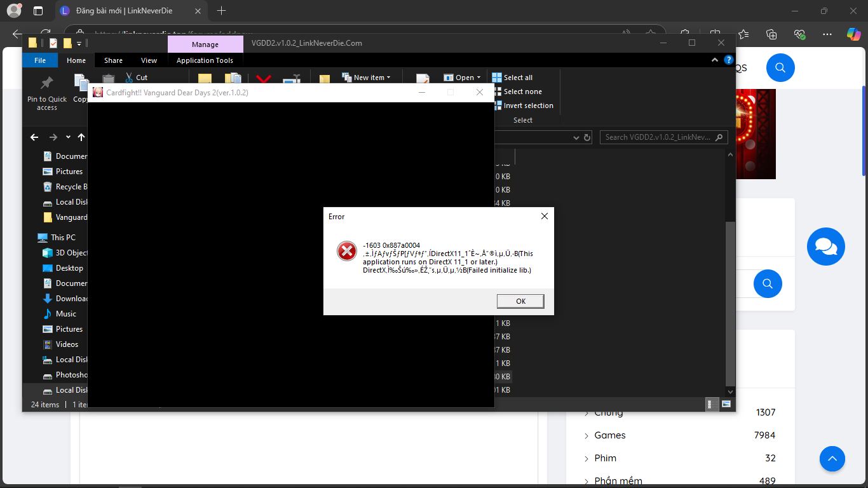This screenshot has height=488, width=868.
Task: Click the website header search icon
Action: coord(780,68)
